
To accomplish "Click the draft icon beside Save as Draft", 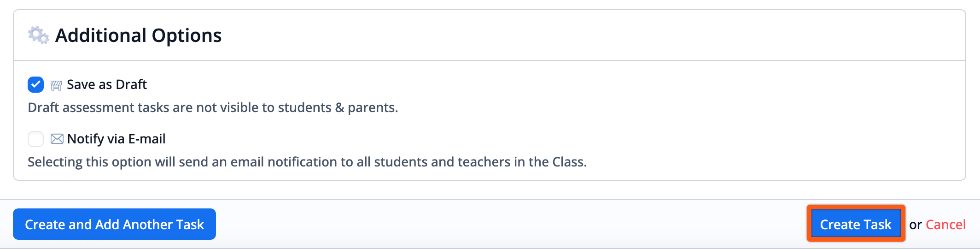I will 56,85.
